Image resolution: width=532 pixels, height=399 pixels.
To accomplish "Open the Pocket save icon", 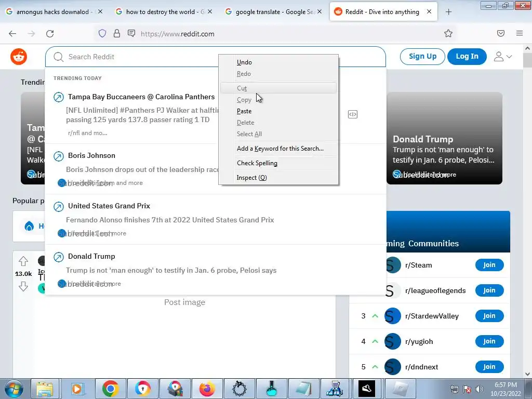I will (500, 33).
